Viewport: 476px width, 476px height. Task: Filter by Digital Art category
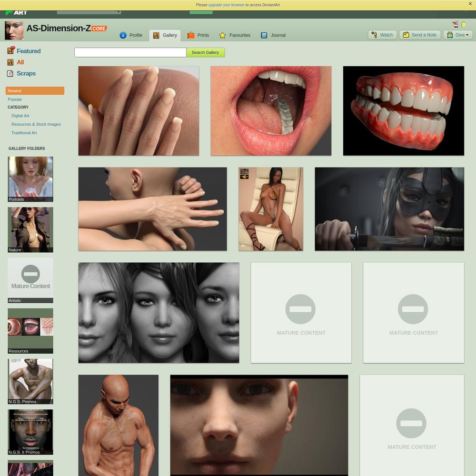click(20, 116)
